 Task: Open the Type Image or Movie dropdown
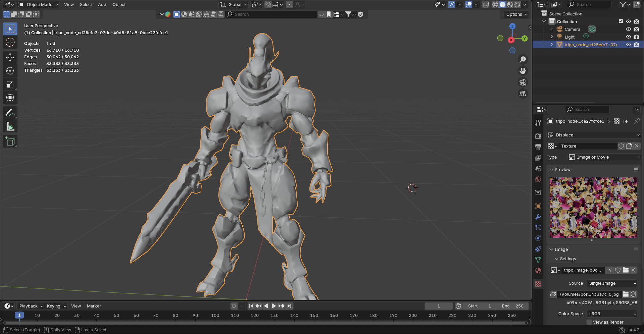click(x=604, y=157)
